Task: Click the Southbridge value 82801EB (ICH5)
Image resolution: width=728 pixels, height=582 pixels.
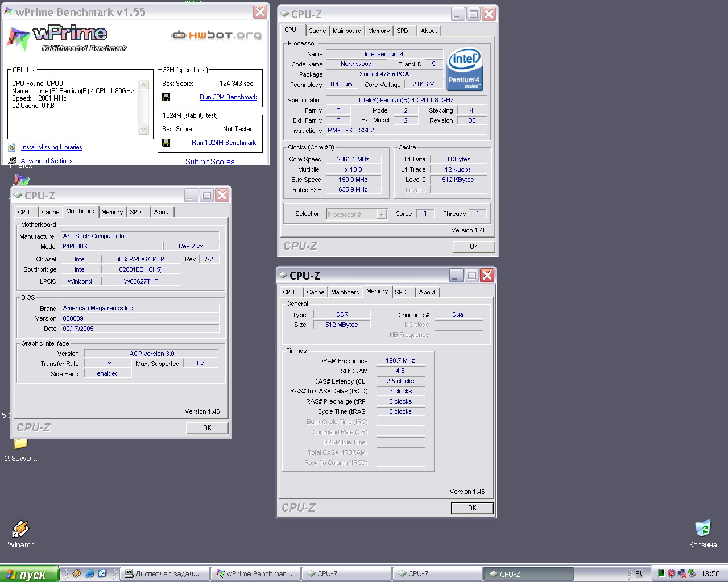Action: (141, 269)
